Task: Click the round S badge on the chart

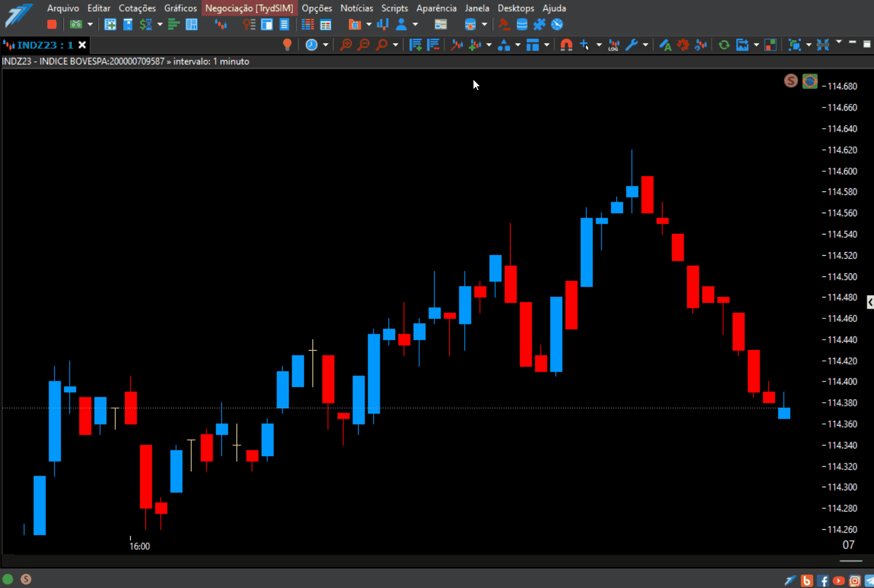Action: pos(791,80)
